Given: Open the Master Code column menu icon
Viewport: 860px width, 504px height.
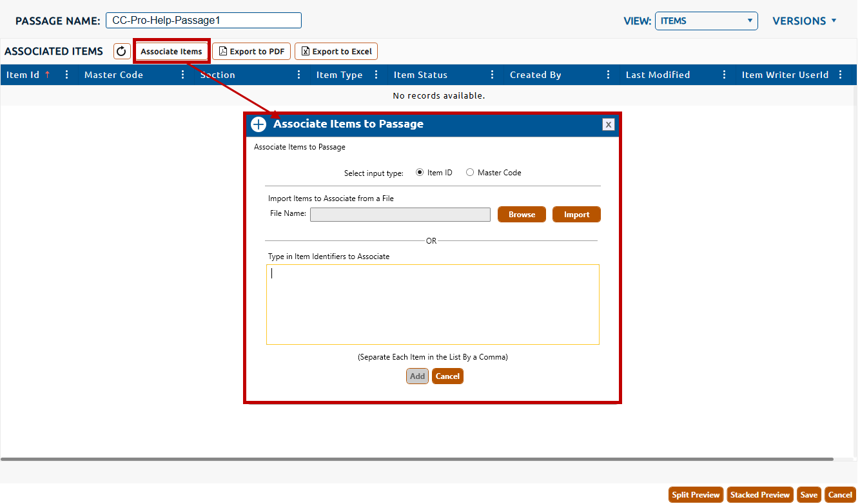Looking at the screenshot, I should [x=182, y=75].
